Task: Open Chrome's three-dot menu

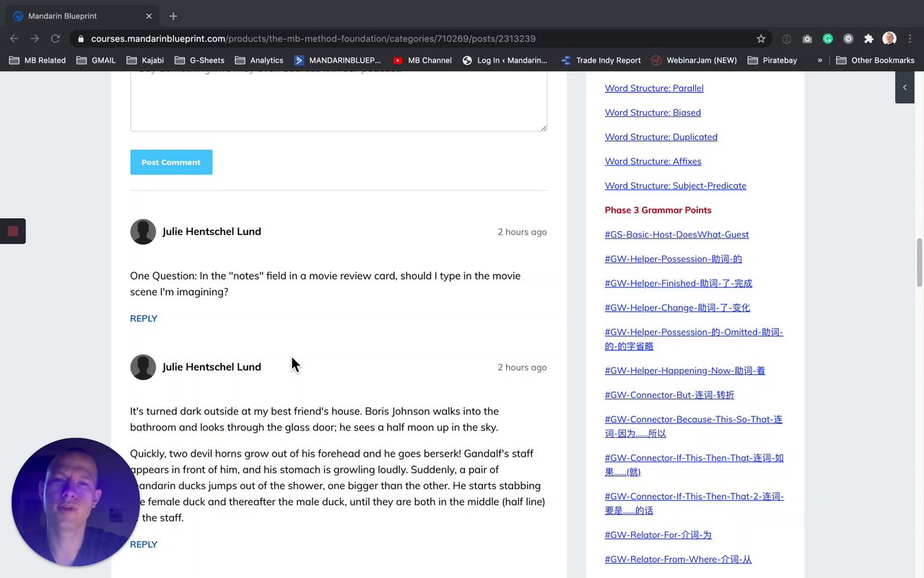Action: 910,38
